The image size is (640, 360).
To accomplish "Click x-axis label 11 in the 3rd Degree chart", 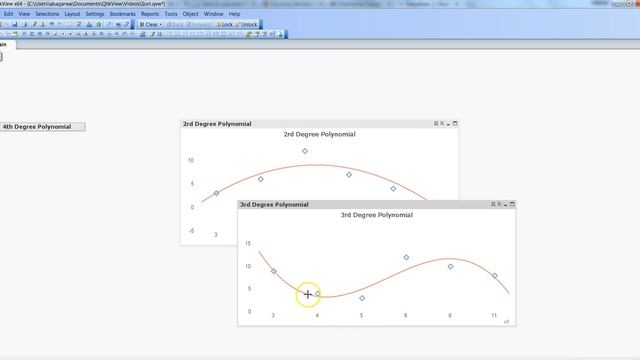I will point(494,316).
